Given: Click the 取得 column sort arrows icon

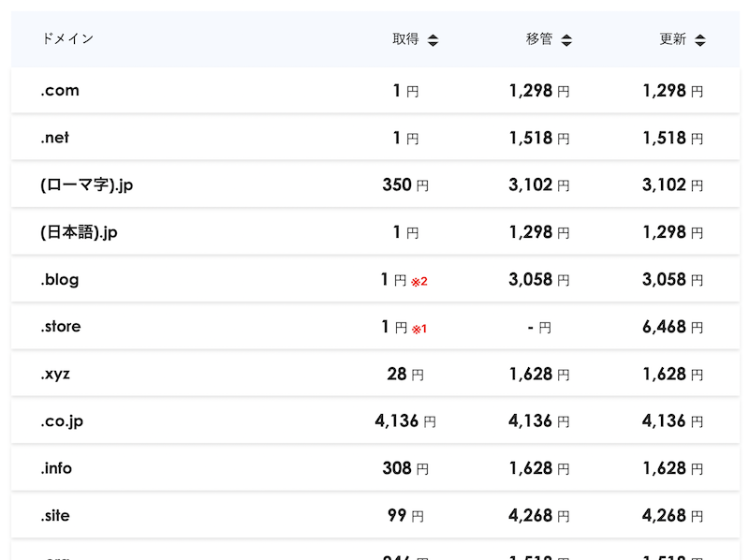Looking at the screenshot, I should tap(433, 40).
